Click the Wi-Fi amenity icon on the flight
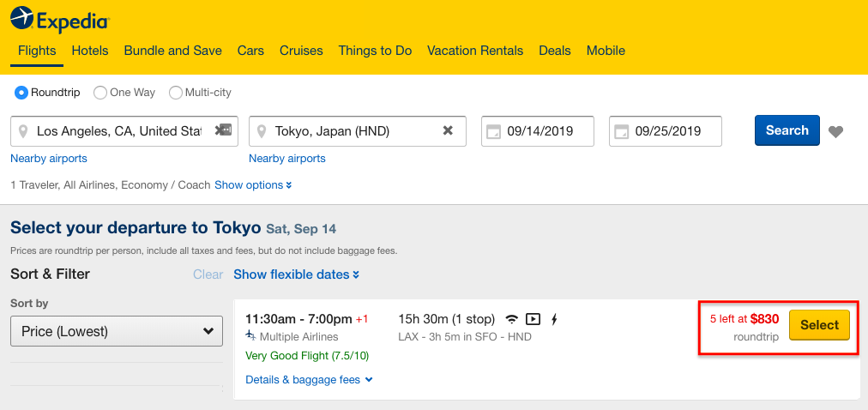This screenshot has width=868, height=410. point(512,319)
